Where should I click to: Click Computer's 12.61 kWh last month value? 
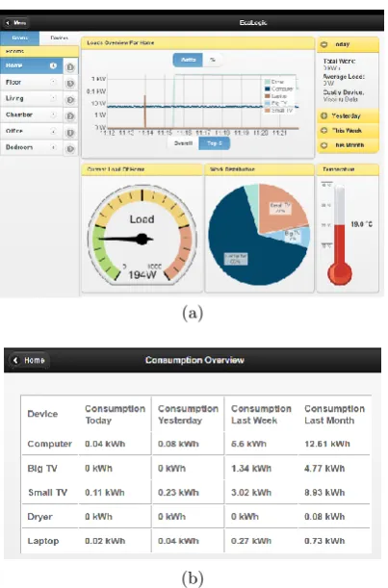(x=327, y=444)
